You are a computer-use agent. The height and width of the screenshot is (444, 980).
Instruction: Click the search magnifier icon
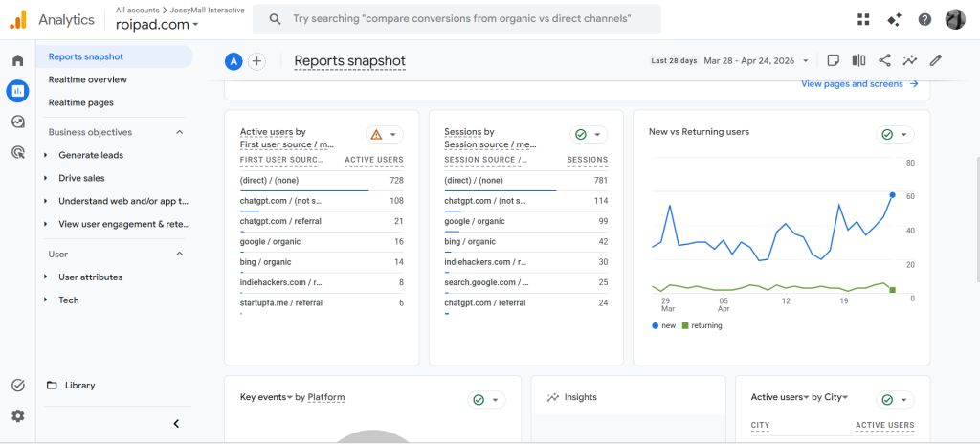click(275, 19)
